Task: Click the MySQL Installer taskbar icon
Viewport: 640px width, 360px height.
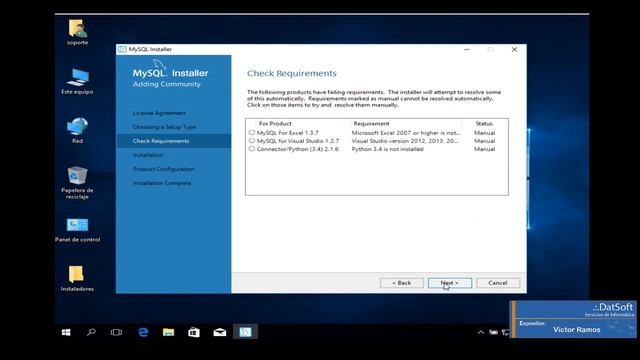Action: 245,332
